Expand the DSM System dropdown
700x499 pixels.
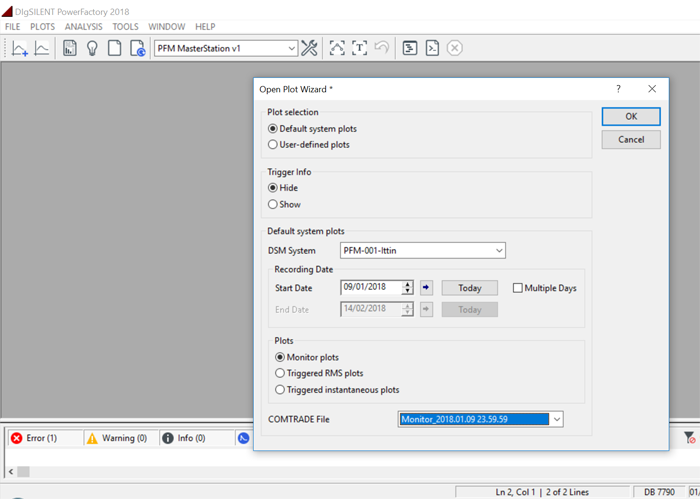pos(499,251)
